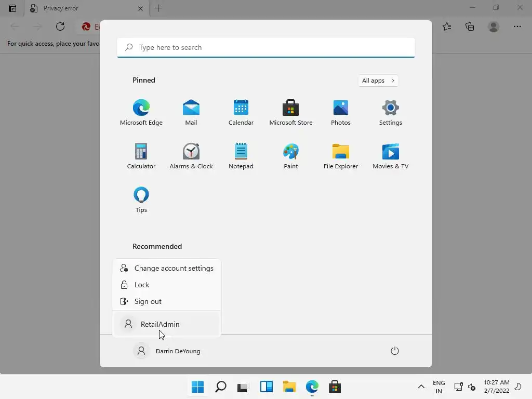532x399 pixels.
Task: Open the Paint app
Action: coord(291,156)
